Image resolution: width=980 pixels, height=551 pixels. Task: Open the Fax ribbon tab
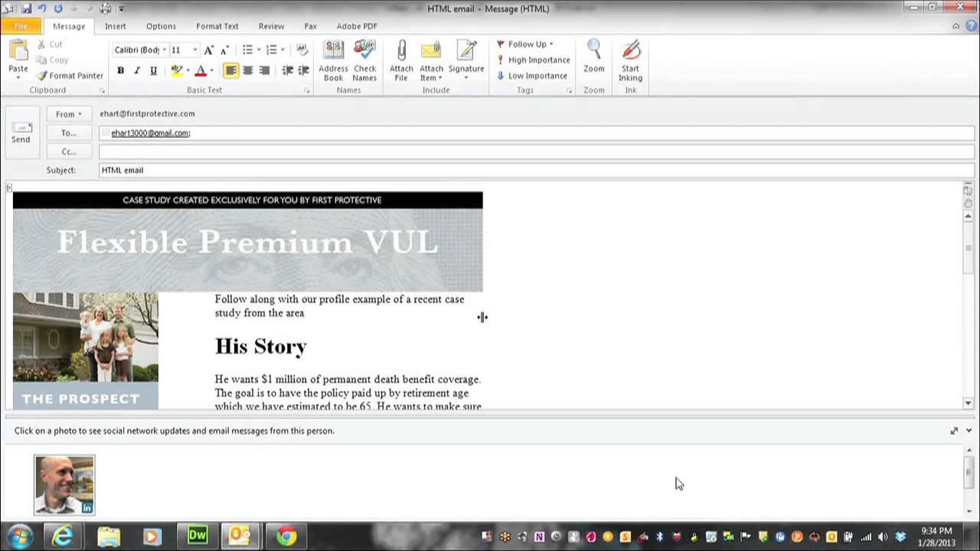pyautogui.click(x=310, y=26)
